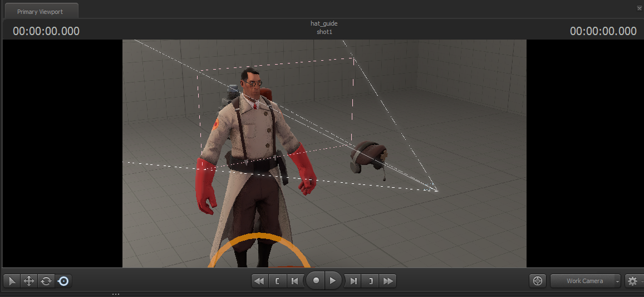Click the right bracket next-shot button
Viewport: 644px width, 297px height.
[x=371, y=281]
